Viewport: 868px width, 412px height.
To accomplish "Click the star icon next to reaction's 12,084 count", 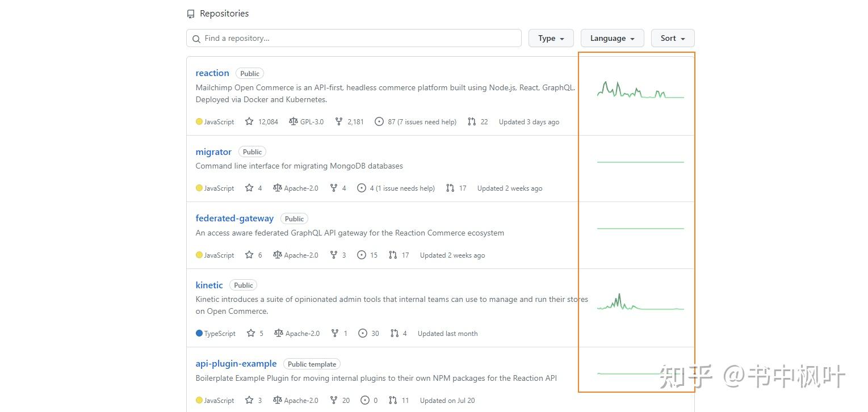I will [249, 121].
